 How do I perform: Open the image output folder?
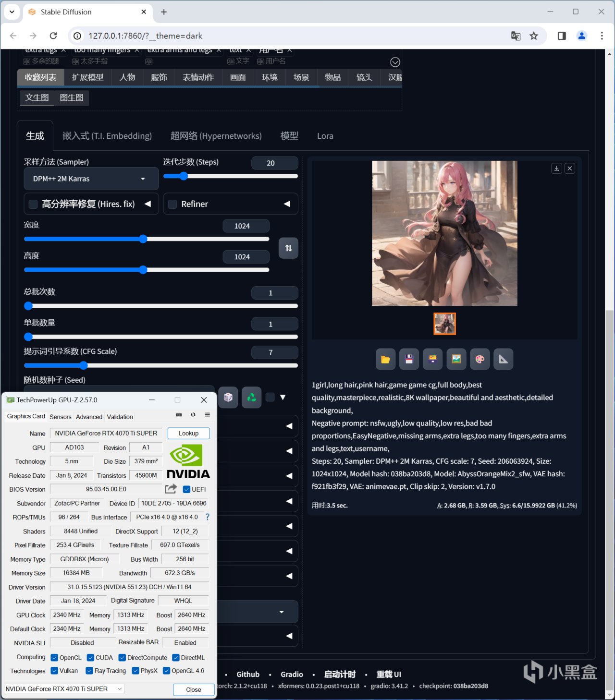385,359
